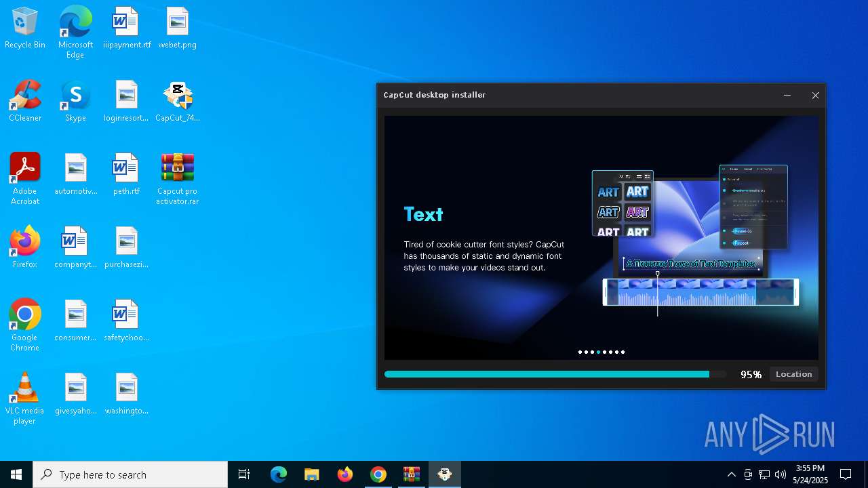Open Chrome from the taskbar

[x=378, y=474]
